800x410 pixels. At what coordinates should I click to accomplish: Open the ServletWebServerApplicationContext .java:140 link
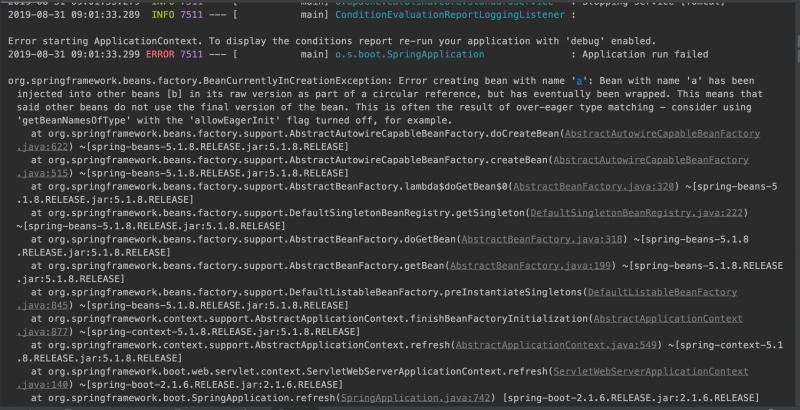42,386
